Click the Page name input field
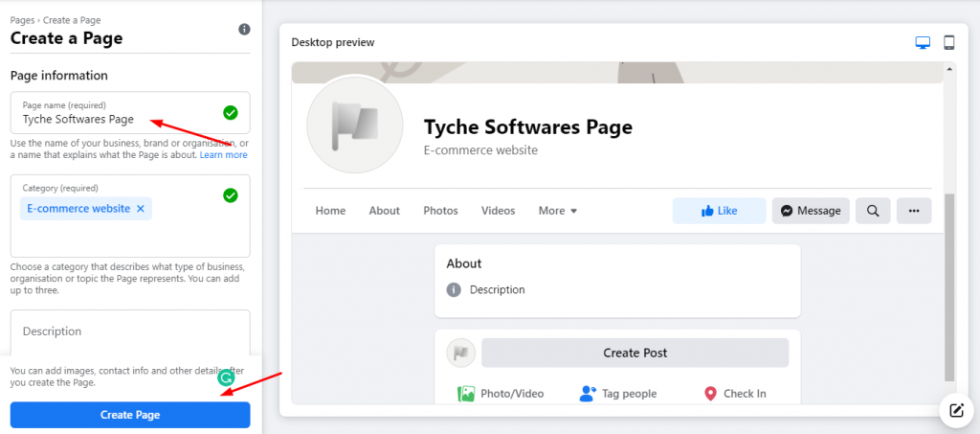The width and height of the screenshot is (980, 434). click(130, 112)
